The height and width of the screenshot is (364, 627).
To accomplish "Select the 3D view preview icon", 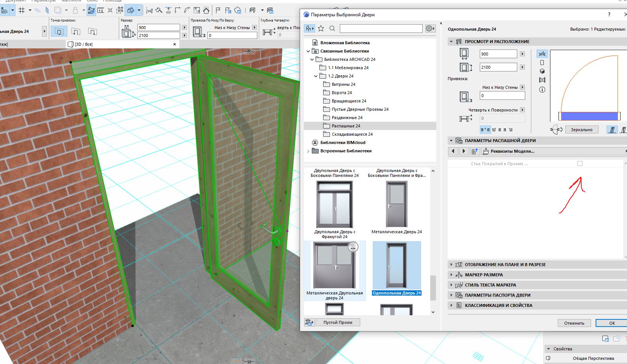I will tap(542, 71).
